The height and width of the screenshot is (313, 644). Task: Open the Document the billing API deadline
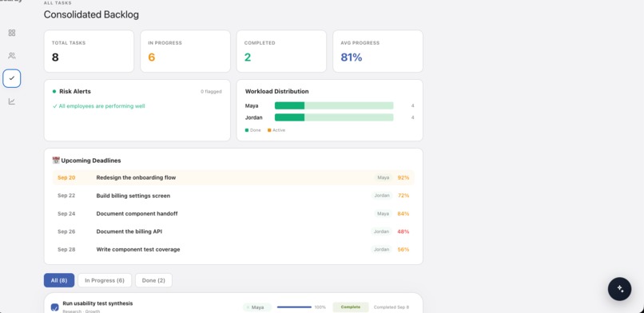[x=233, y=232]
